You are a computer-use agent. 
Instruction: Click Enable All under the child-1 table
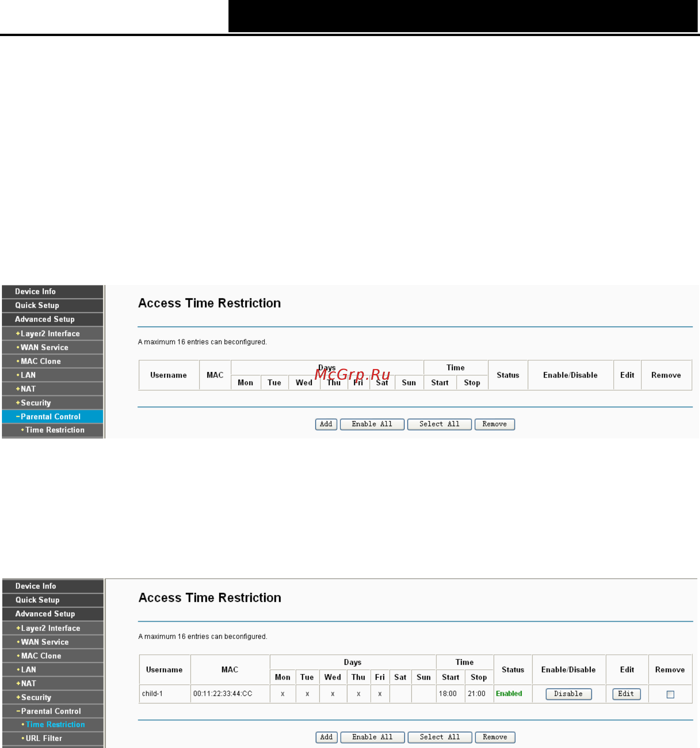click(372, 737)
